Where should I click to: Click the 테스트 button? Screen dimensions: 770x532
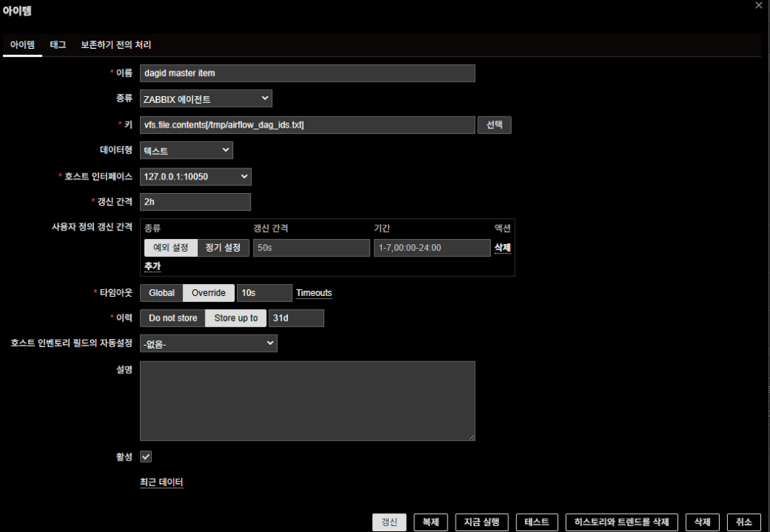tap(537, 522)
